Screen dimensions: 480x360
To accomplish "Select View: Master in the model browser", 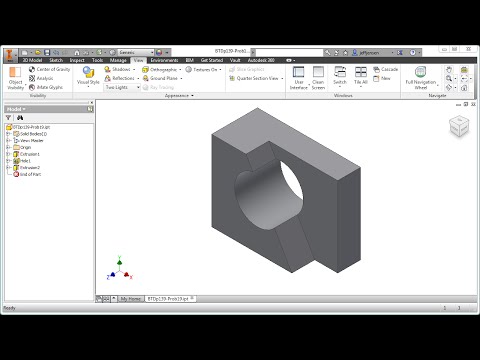I will pos(28,140).
